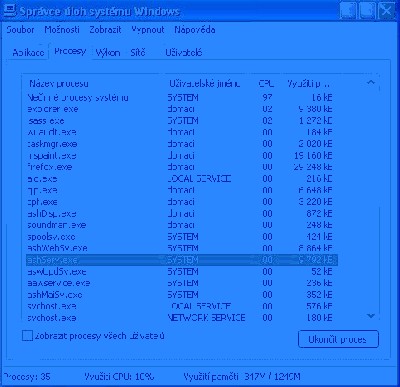Viewport: 400px width, 387px height.
Task: Select the soundman.exe process row
Action: tap(182, 225)
